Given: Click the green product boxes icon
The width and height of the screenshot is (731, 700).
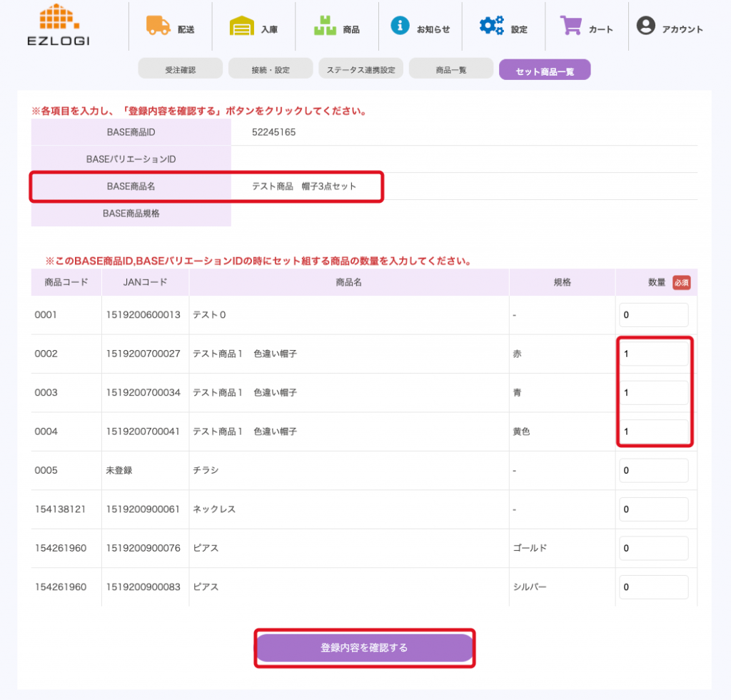Looking at the screenshot, I should (x=325, y=26).
